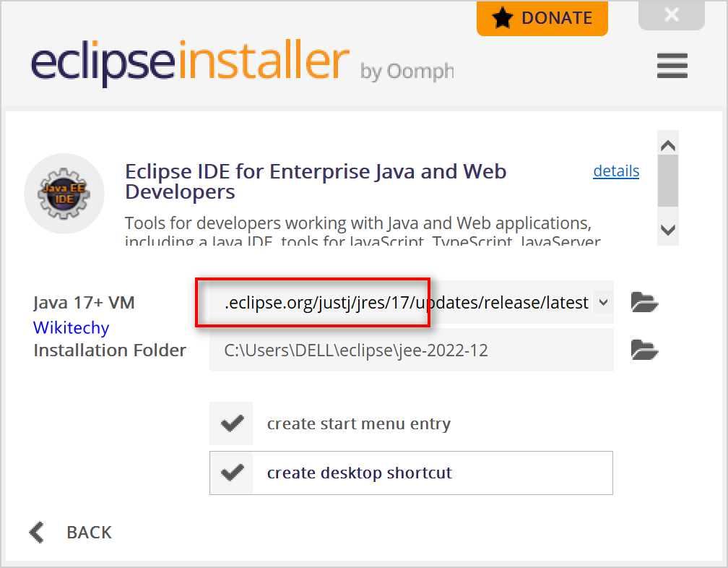The height and width of the screenshot is (568, 728).
Task: Toggle create start menu entry checkbox
Action: (231, 423)
